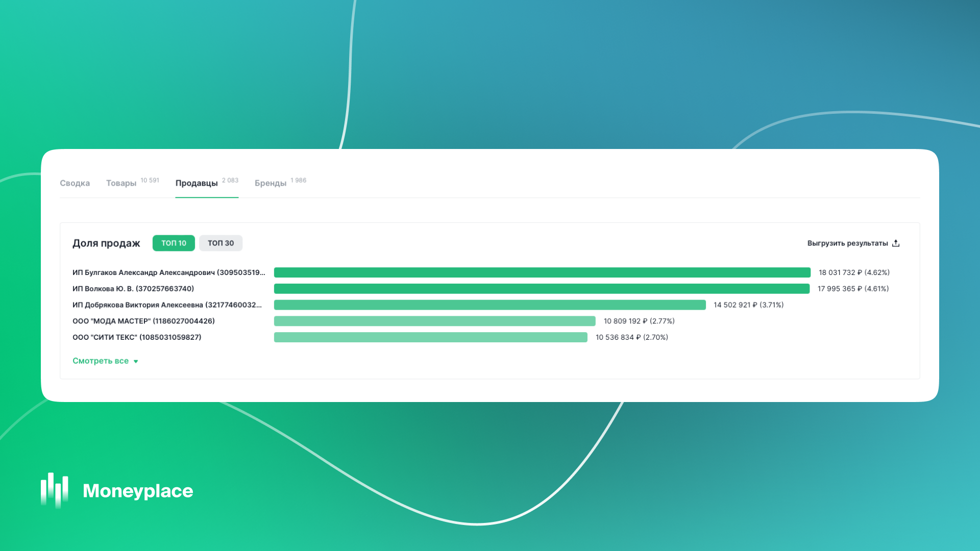Click the export upload icon
The image size is (980, 551).
(896, 243)
